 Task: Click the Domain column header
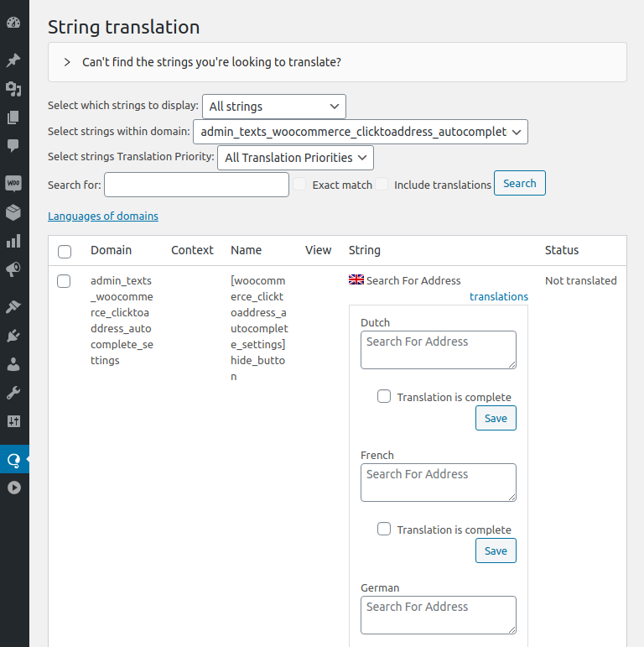click(x=111, y=250)
